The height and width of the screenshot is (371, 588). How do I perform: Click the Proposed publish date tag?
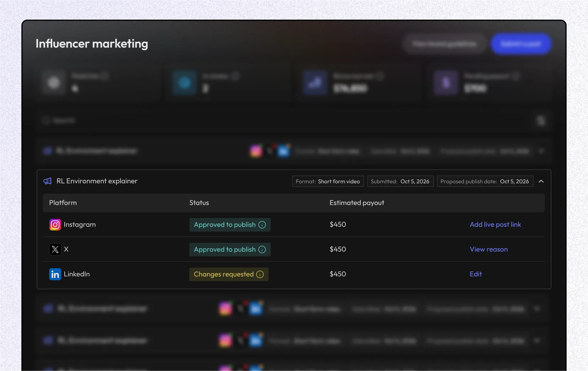[x=485, y=181]
